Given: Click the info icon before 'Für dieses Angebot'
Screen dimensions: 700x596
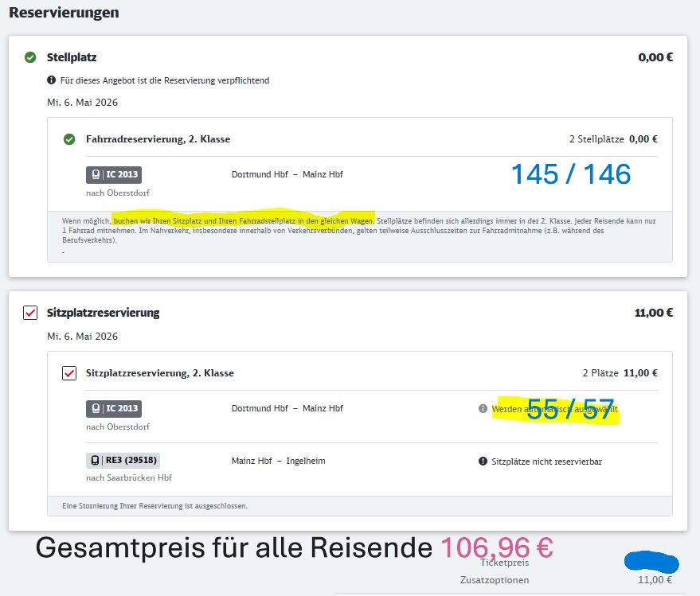Looking at the screenshot, I should click(52, 80).
